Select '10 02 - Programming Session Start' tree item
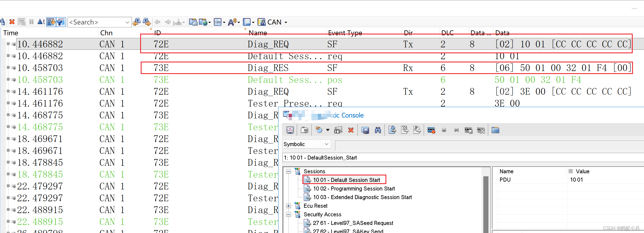Image resolution: width=644 pixels, height=233 pixels. click(354, 189)
